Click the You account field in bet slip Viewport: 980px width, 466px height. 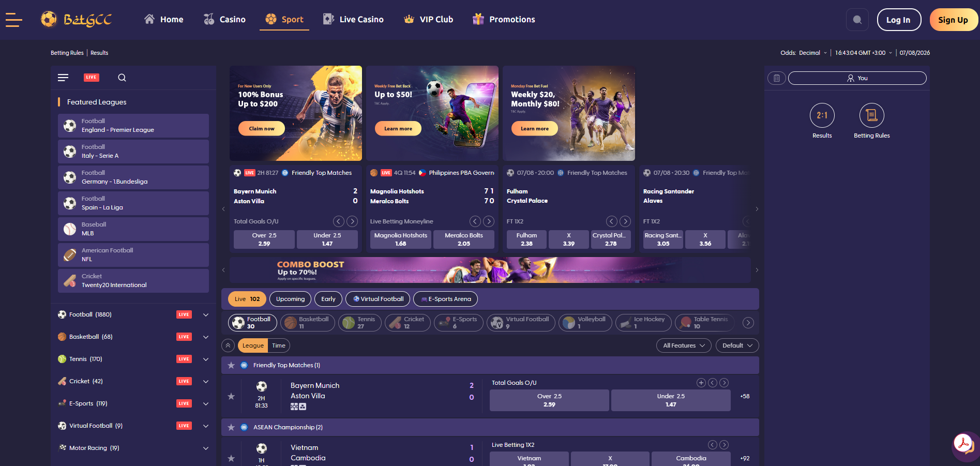pyautogui.click(x=857, y=78)
